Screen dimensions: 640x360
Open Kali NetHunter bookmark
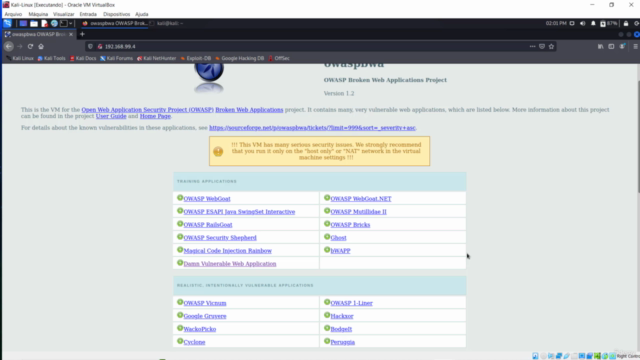click(156, 58)
